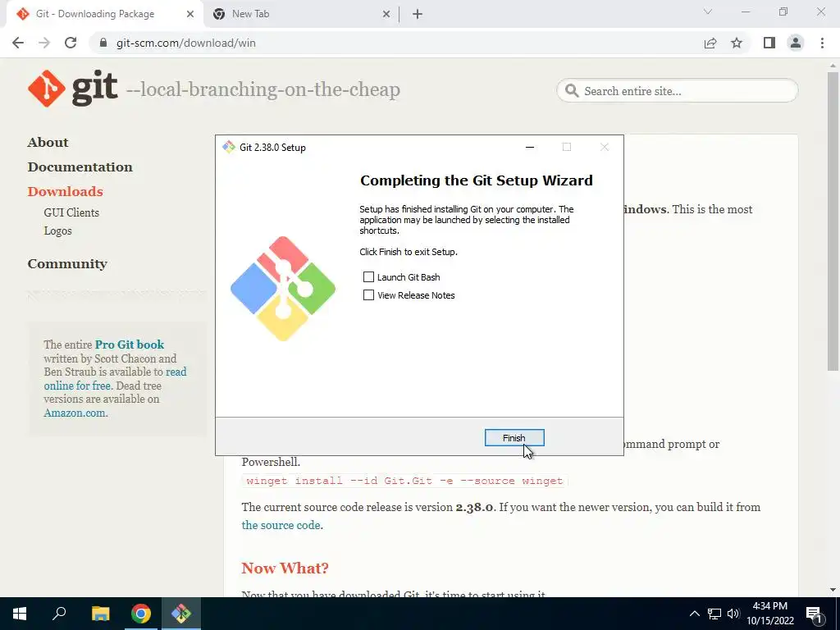Close the Git - Downloading Package tab
Screen dimensions: 840x630
[190, 15]
